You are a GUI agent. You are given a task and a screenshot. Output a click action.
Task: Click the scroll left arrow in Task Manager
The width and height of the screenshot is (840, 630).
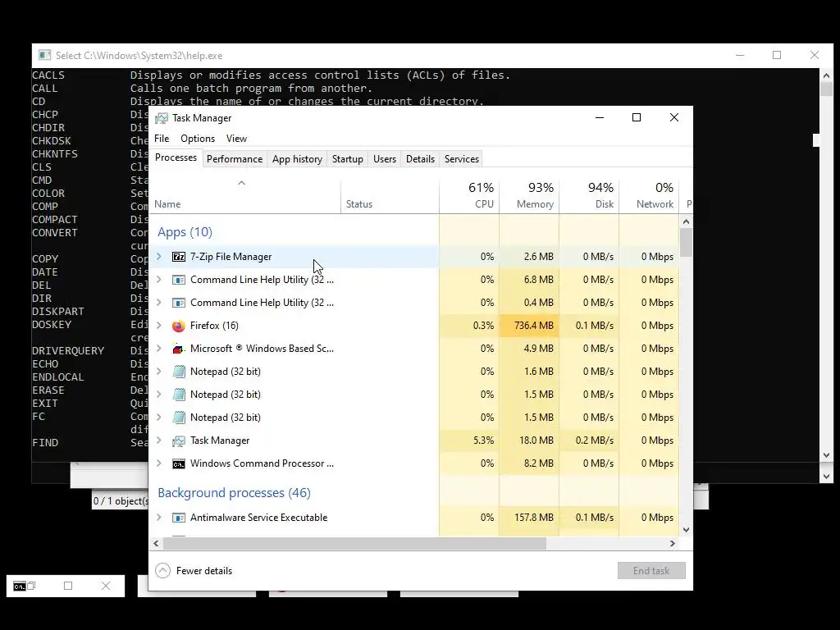click(156, 543)
